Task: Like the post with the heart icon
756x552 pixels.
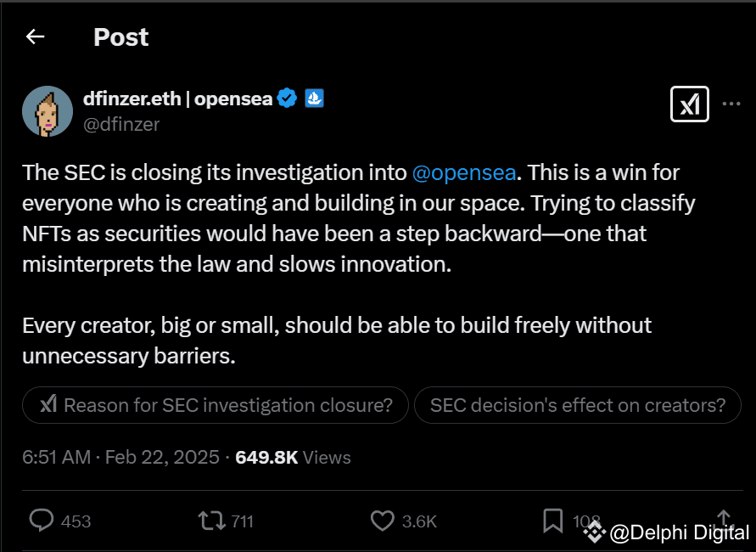Action: tap(383, 520)
